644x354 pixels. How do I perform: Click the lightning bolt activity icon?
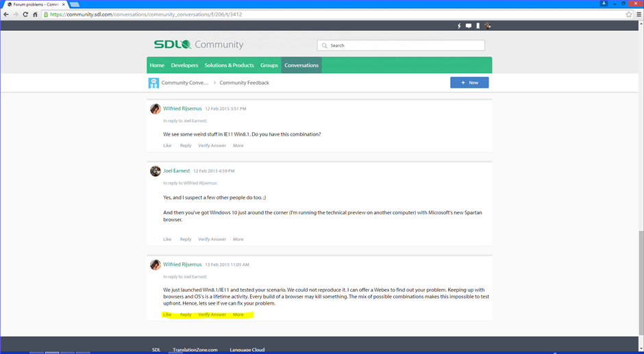(459, 26)
